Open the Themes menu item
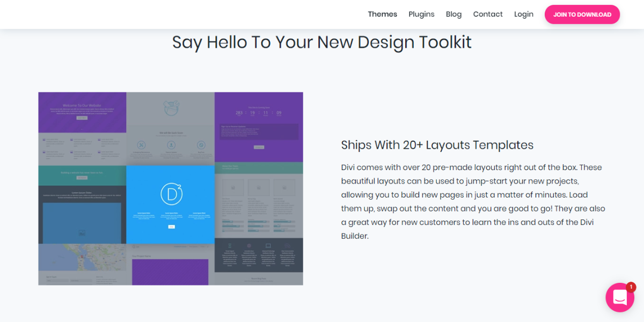The image size is (644, 322). [x=383, y=14]
